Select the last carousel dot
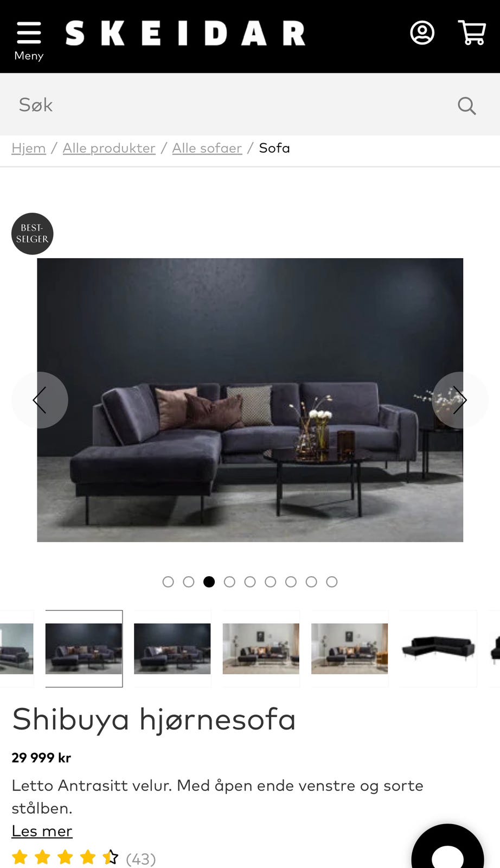The image size is (500, 868). (x=332, y=582)
